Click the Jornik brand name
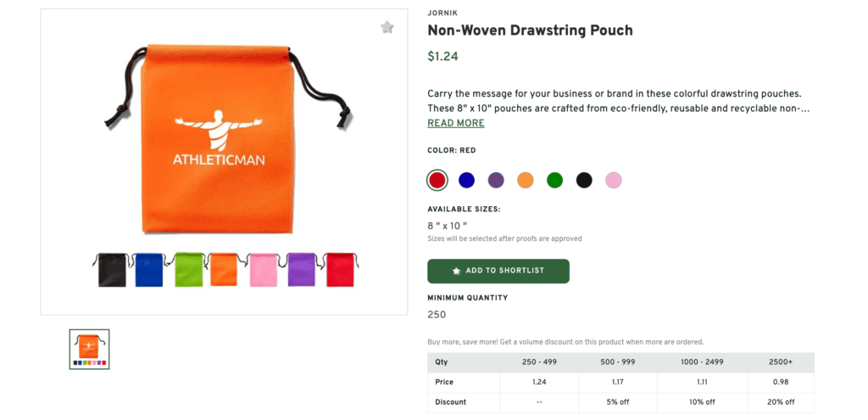Screen dimensions: 868x420 (x=441, y=14)
